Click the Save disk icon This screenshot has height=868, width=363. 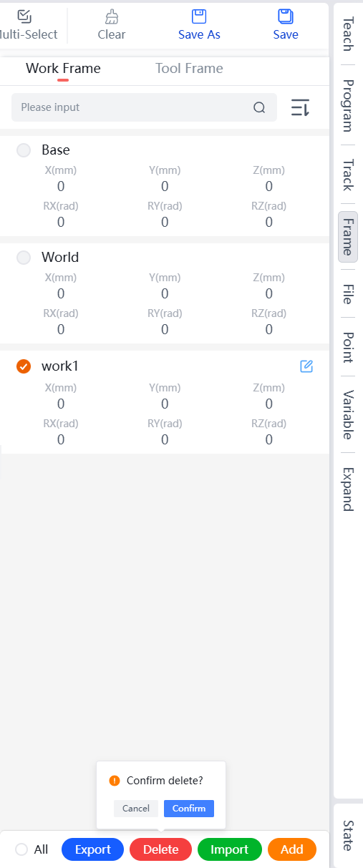286,16
